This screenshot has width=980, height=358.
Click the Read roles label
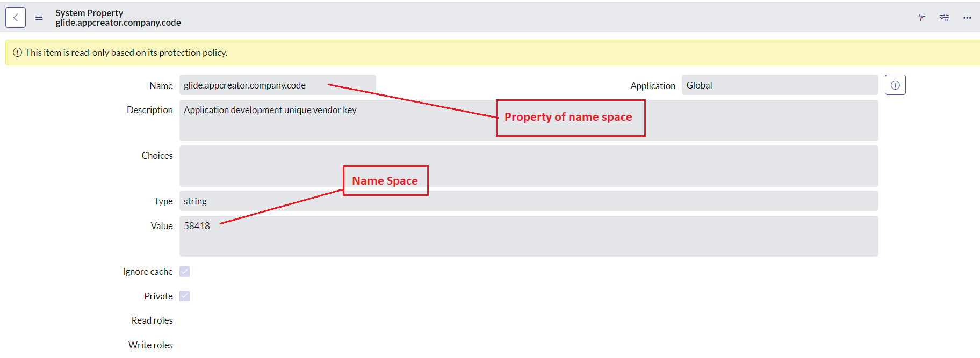pyautogui.click(x=152, y=320)
